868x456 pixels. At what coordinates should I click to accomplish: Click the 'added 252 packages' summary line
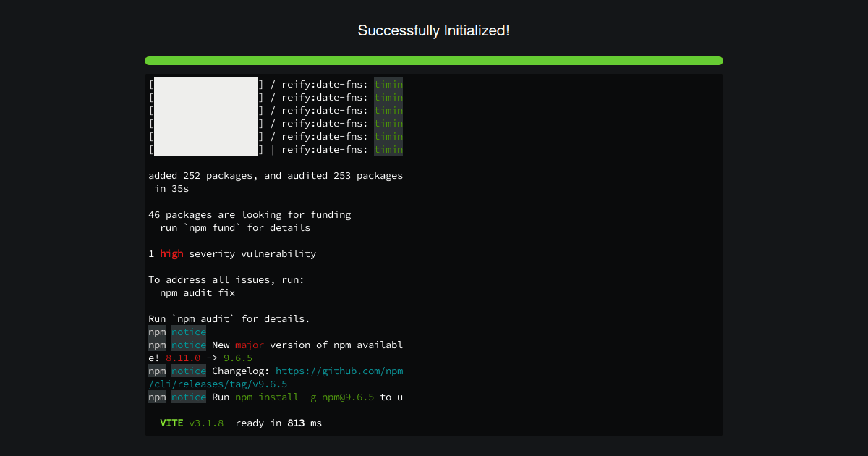pos(275,175)
